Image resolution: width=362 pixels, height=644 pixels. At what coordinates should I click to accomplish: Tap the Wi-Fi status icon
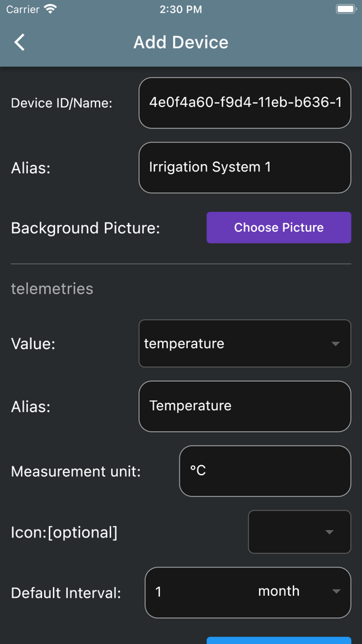[x=51, y=9]
